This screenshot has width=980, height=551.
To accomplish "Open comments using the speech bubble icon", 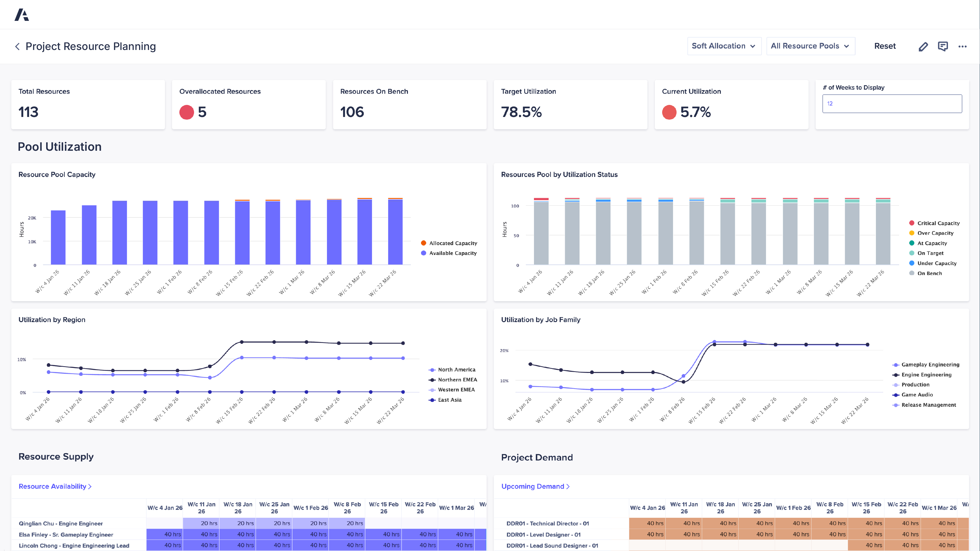I will click(x=943, y=46).
